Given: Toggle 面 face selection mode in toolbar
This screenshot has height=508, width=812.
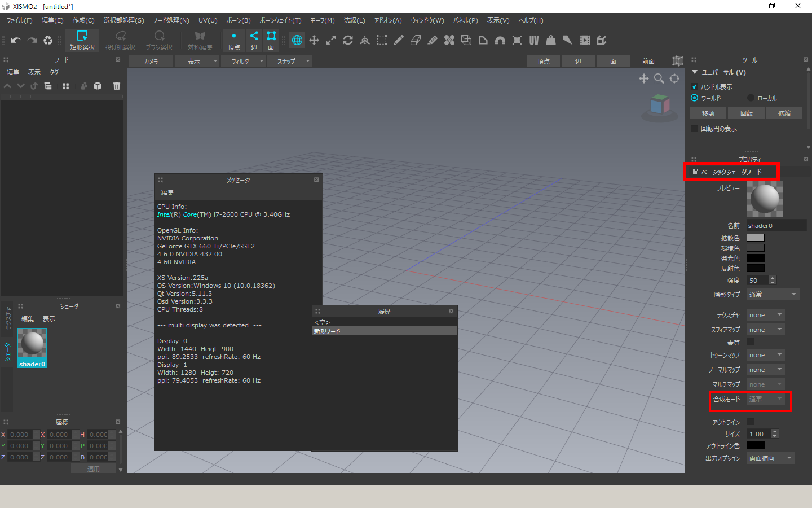Looking at the screenshot, I should [271, 41].
